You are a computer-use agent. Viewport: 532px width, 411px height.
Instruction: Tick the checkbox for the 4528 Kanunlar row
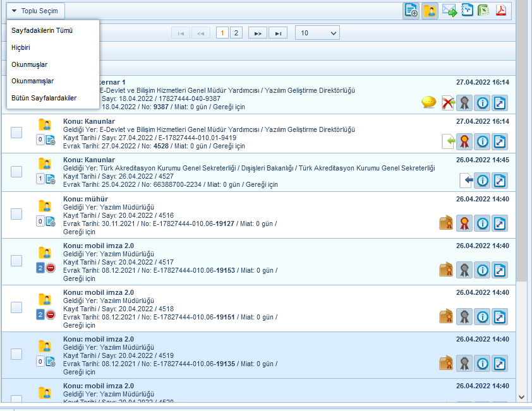[x=16, y=132]
